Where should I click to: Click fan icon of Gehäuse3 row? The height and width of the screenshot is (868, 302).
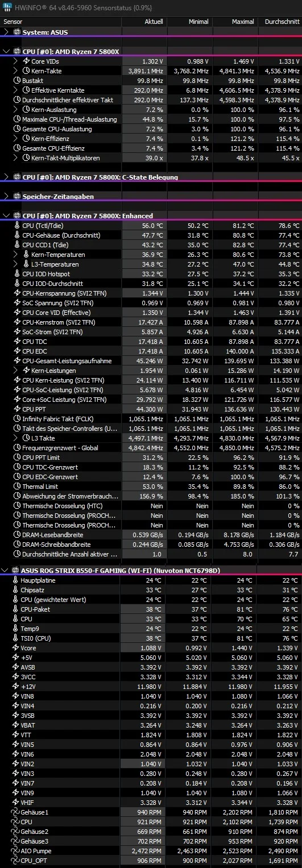[x=15, y=841]
